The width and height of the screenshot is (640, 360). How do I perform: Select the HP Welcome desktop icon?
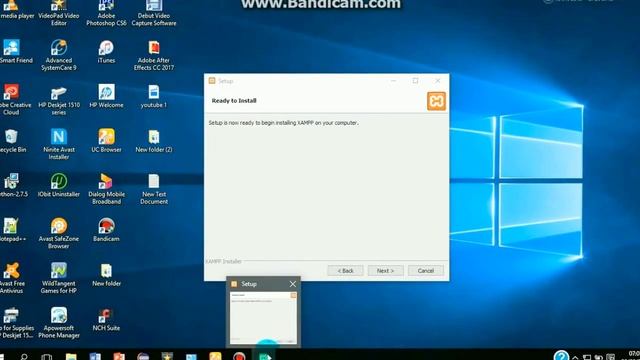[106, 96]
